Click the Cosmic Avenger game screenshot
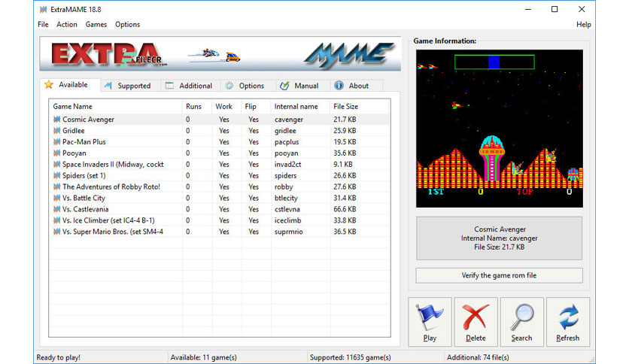 [x=500, y=129]
